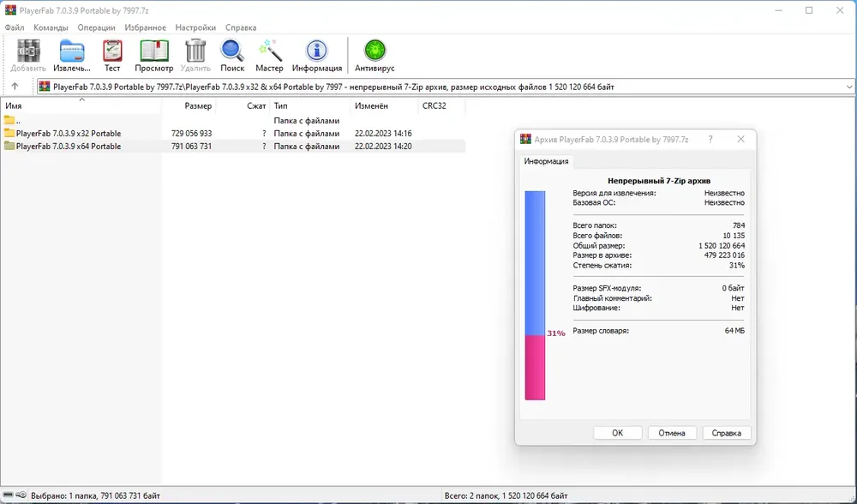Maximize the main WinRAR window

[x=809, y=10]
